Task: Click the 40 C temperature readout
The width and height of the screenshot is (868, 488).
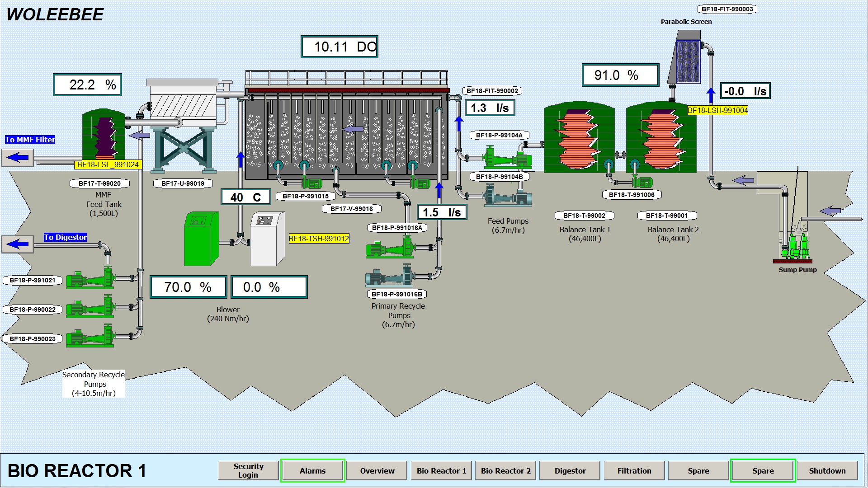Action: (246, 197)
